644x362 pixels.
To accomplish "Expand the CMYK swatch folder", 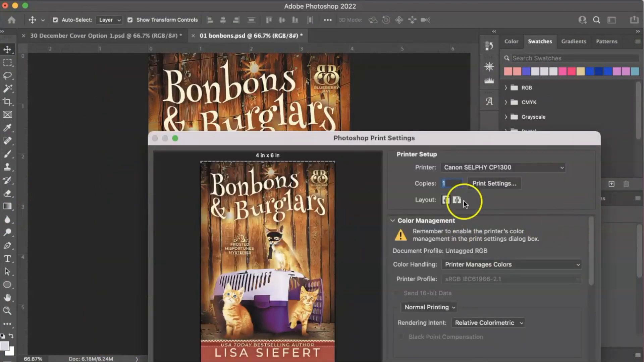I will pos(506,102).
